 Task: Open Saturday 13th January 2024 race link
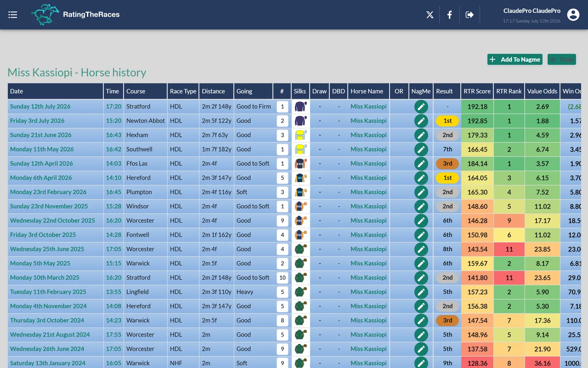click(x=48, y=363)
